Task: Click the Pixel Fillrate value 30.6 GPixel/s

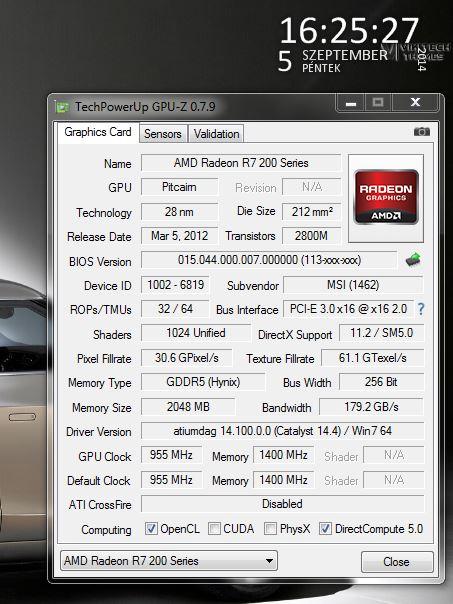Action: 187,358
